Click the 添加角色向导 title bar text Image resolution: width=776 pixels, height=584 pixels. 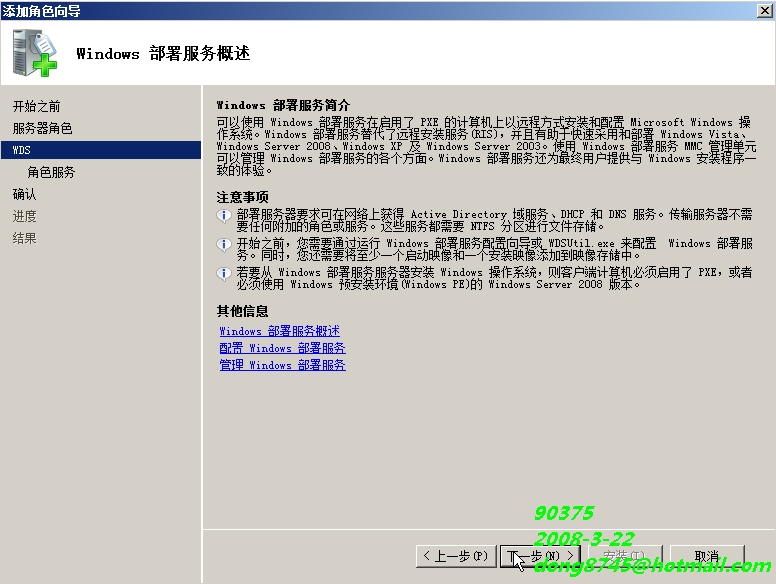point(42,11)
